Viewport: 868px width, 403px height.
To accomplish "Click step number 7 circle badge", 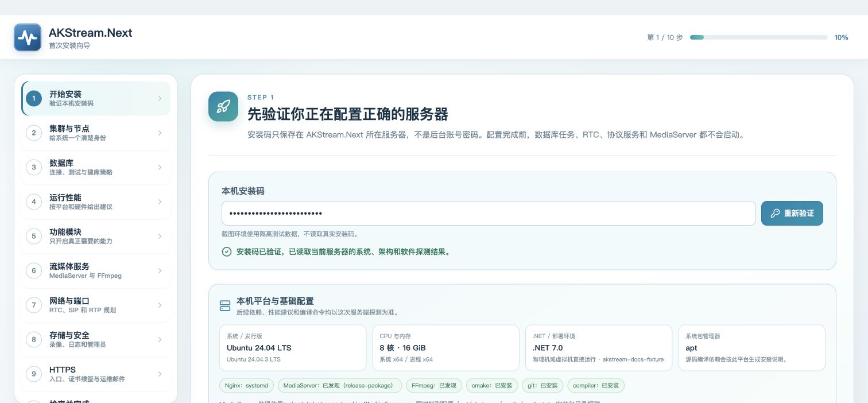I will point(34,305).
